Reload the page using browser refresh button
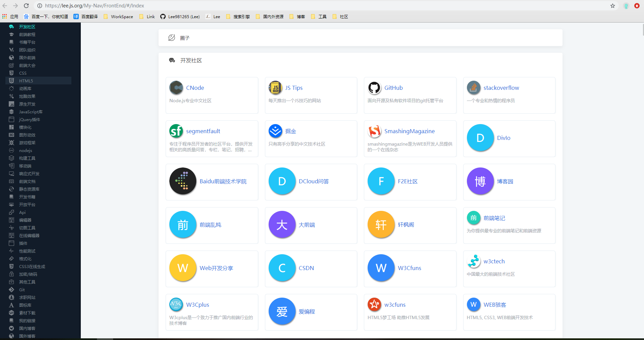The height and width of the screenshot is (340, 644). (26, 6)
